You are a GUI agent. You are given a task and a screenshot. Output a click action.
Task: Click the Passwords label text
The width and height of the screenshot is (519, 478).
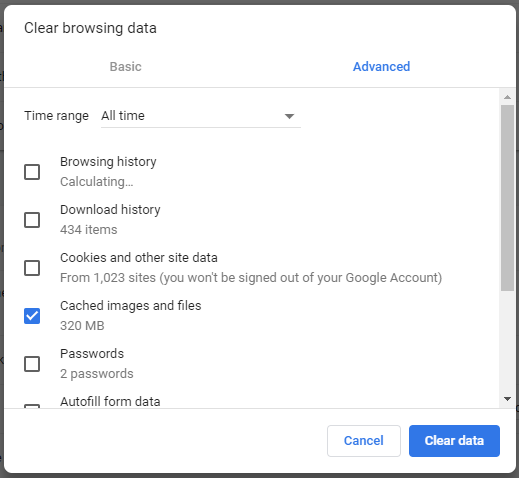tap(92, 354)
